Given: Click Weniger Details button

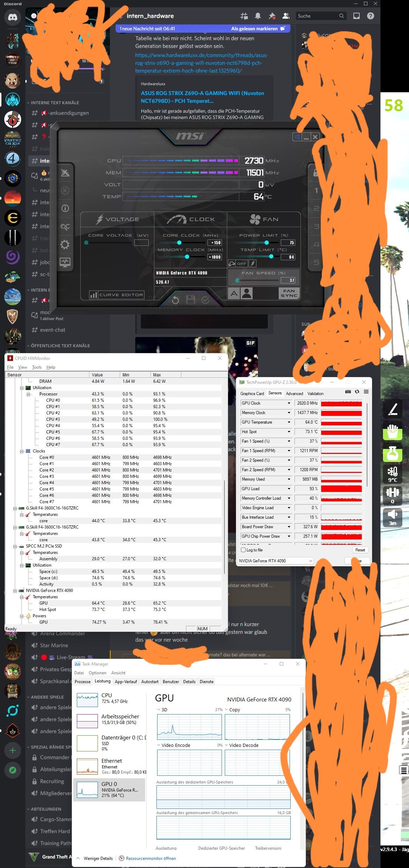Looking at the screenshot, I should (x=94, y=858).
